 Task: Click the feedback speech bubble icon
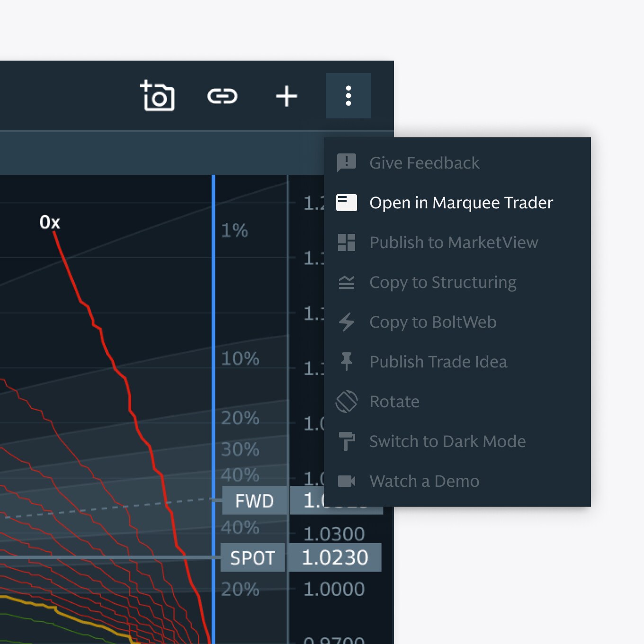tap(346, 163)
